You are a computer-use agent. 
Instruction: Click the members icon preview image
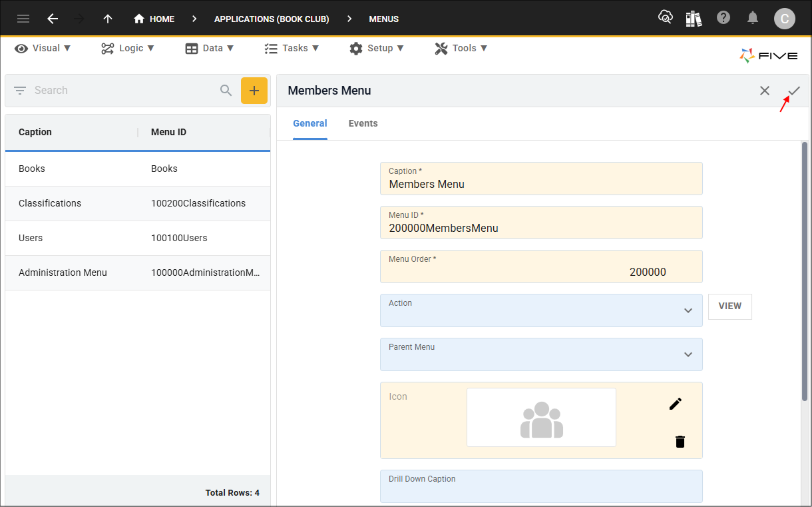pyautogui.click(x=541, y=418)
